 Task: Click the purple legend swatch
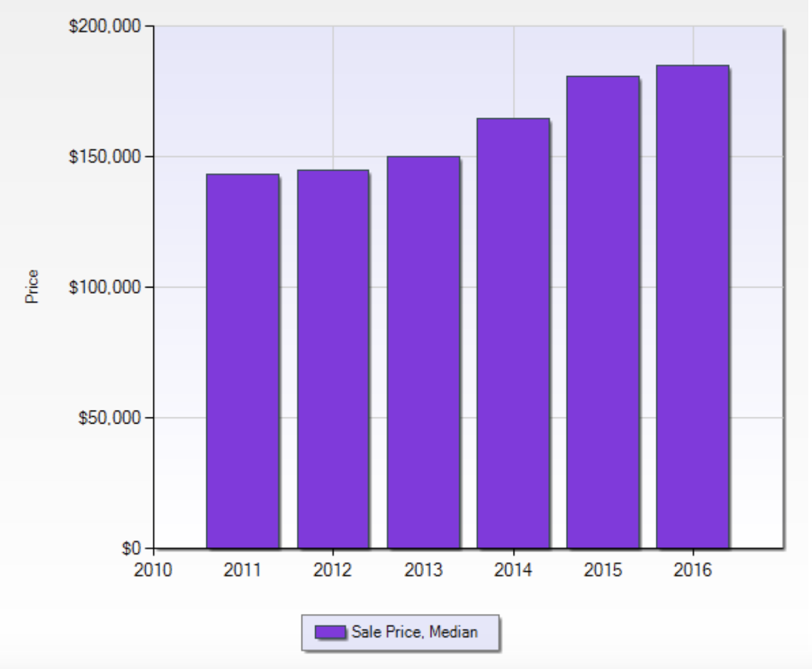point(330,632)
